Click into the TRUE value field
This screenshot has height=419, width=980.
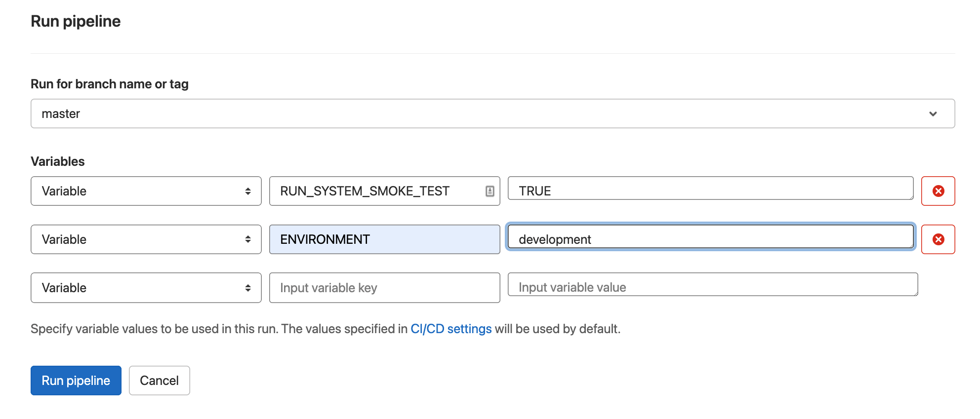tap(710, 189)
